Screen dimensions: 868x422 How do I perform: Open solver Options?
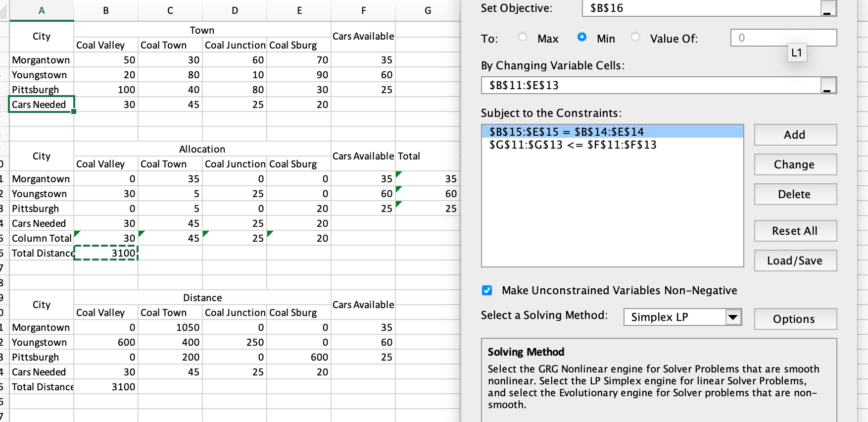point(795,319)
